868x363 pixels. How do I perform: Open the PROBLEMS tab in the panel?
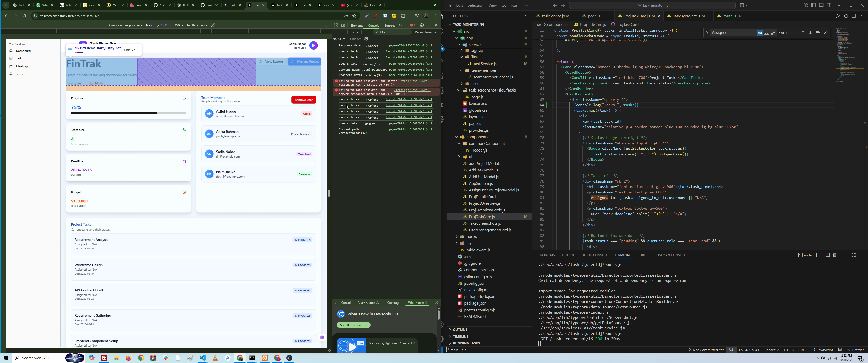pyautogui.click(x=546, y=255)
